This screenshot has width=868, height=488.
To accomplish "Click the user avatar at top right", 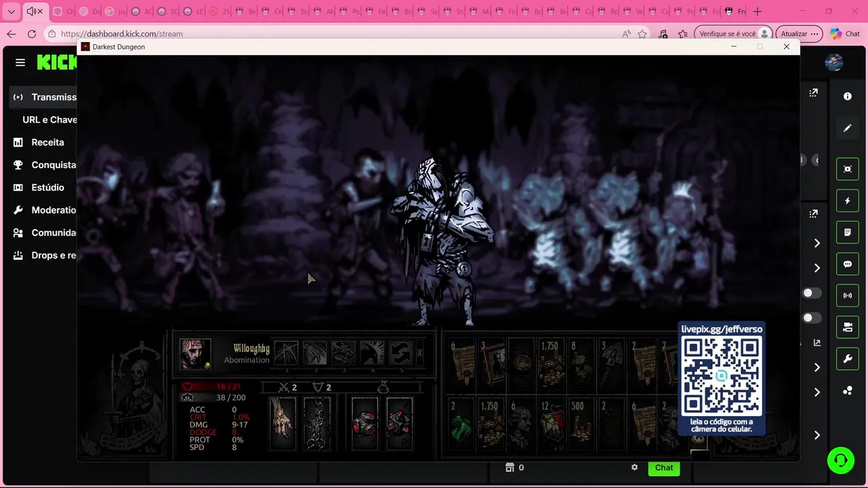I will click(x=834, y=62).
